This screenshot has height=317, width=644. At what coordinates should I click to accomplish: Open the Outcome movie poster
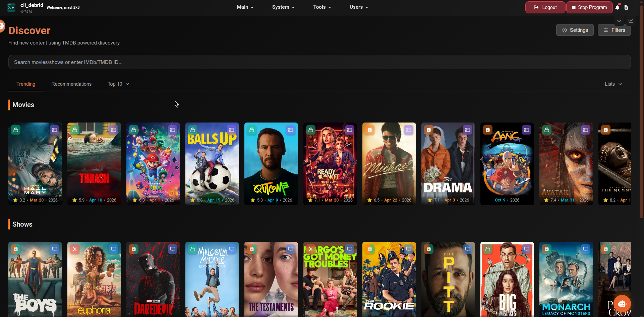(271, 164)
